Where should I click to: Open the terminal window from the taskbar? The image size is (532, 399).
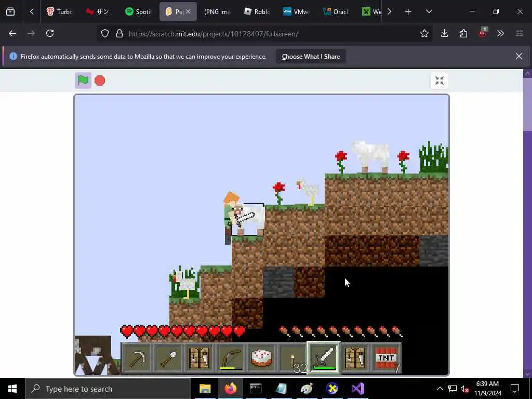click(256, 389)
